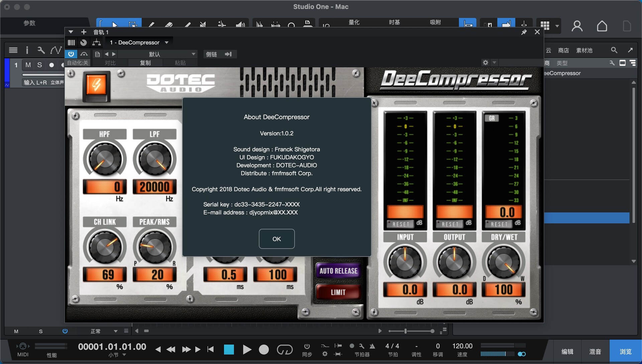Select the Range tool
The width and height of the screenshot is (642, 364).
coord(133,24)
